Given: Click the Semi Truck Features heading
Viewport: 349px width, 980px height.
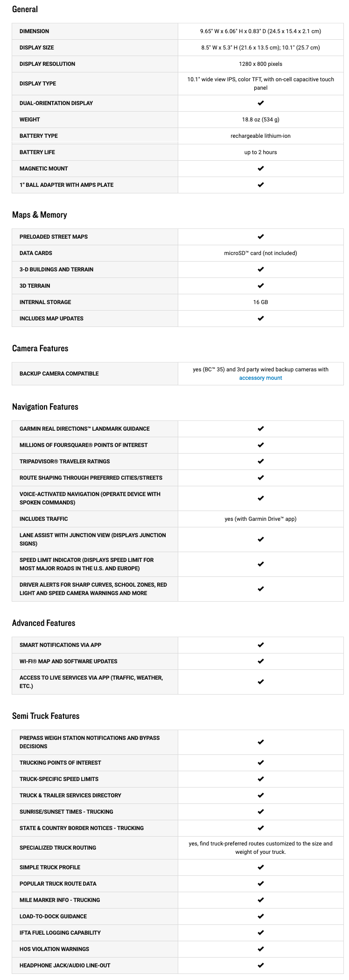Looking at the screenshot, I should tap(46, 716).
